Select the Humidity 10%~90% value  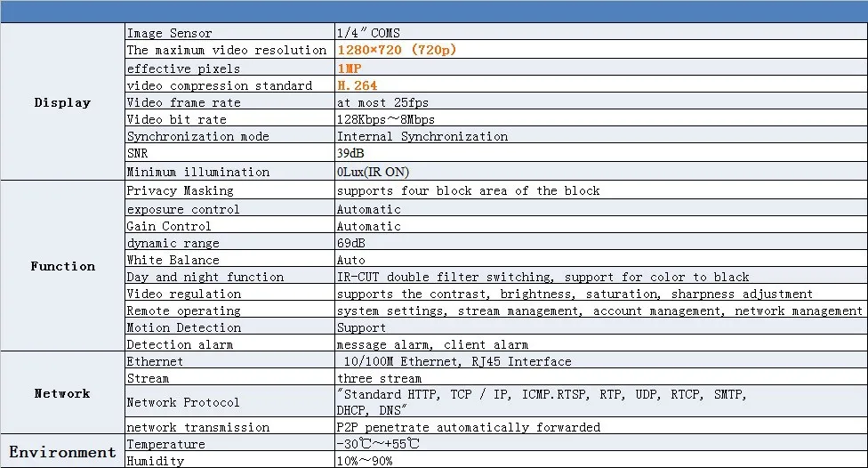click(x=365, y=460)
